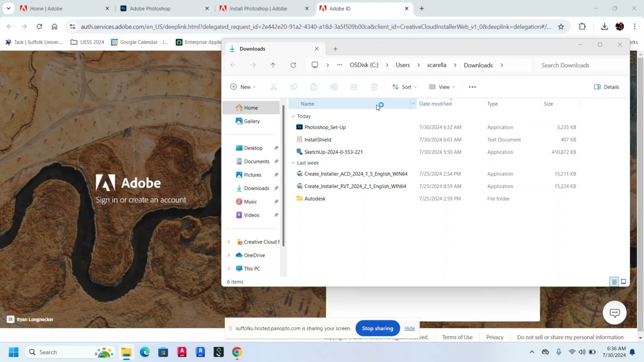Click the Share icon in Explorer toolbar
The width and height of the screenshot is (644, 362).
click(x=354, y=87)
